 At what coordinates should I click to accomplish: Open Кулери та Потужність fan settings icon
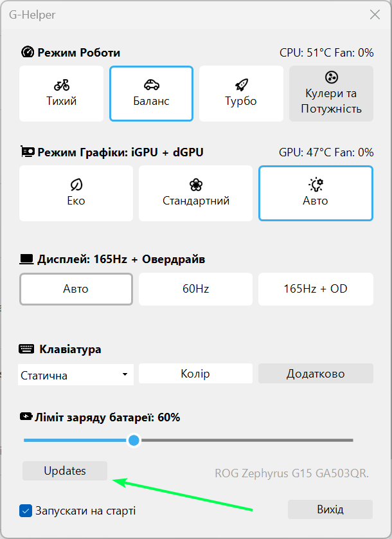tap(331, 77)
